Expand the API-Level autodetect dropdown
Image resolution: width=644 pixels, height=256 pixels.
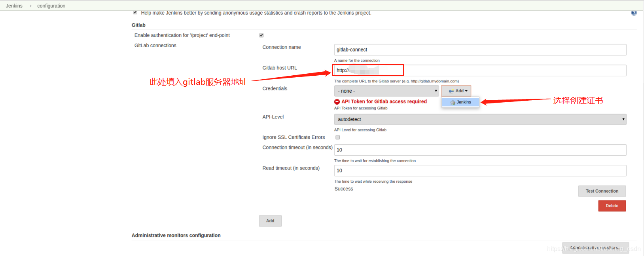(x=480, y=119)
